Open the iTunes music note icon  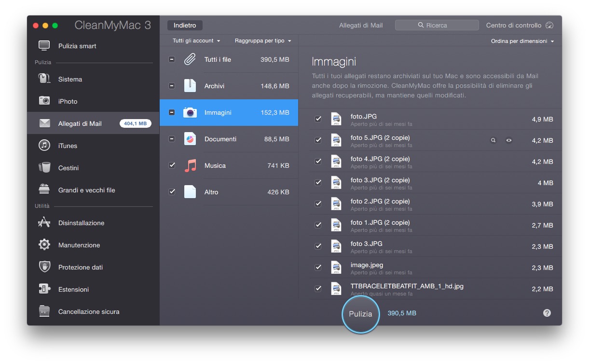pos(44,145)
